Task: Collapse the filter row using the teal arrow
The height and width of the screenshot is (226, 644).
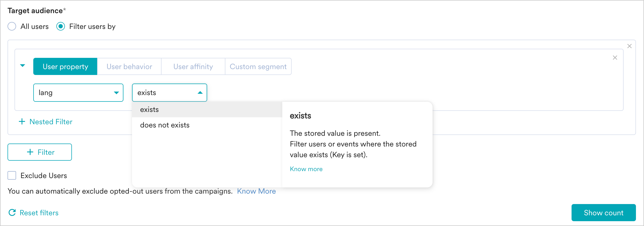Action: [23, 66]
